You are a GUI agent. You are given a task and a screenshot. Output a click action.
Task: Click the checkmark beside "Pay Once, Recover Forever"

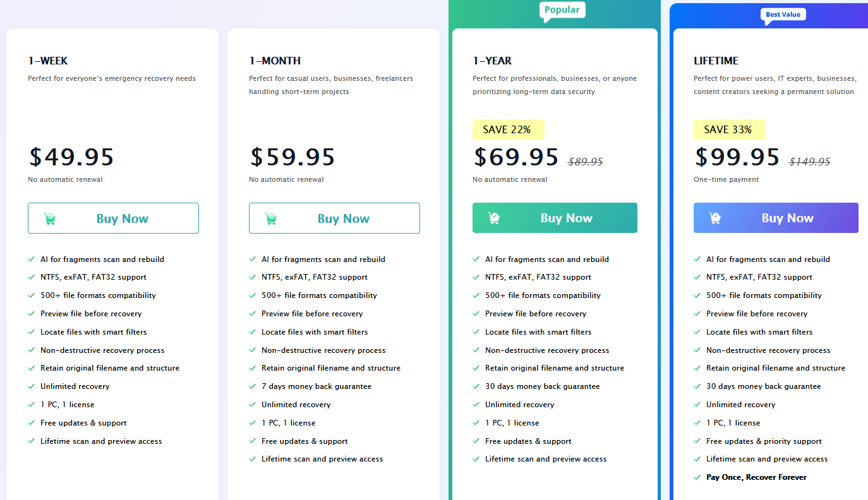[x=697, y=477]
